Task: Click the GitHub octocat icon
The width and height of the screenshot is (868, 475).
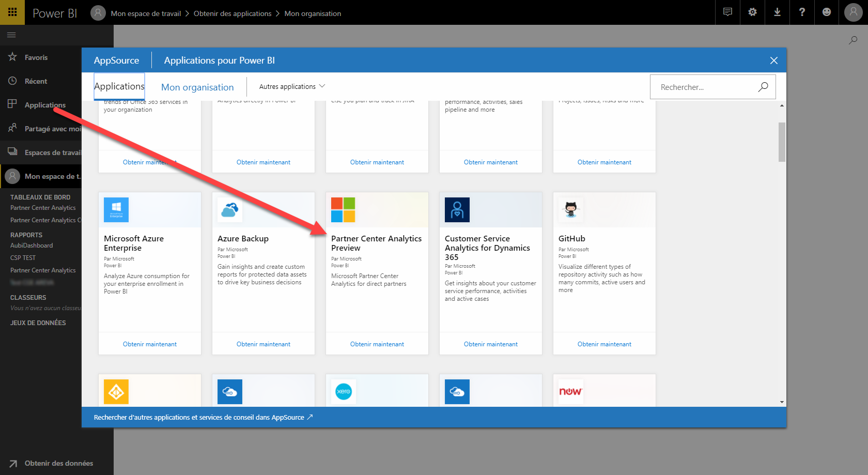Action: point(571,210)
